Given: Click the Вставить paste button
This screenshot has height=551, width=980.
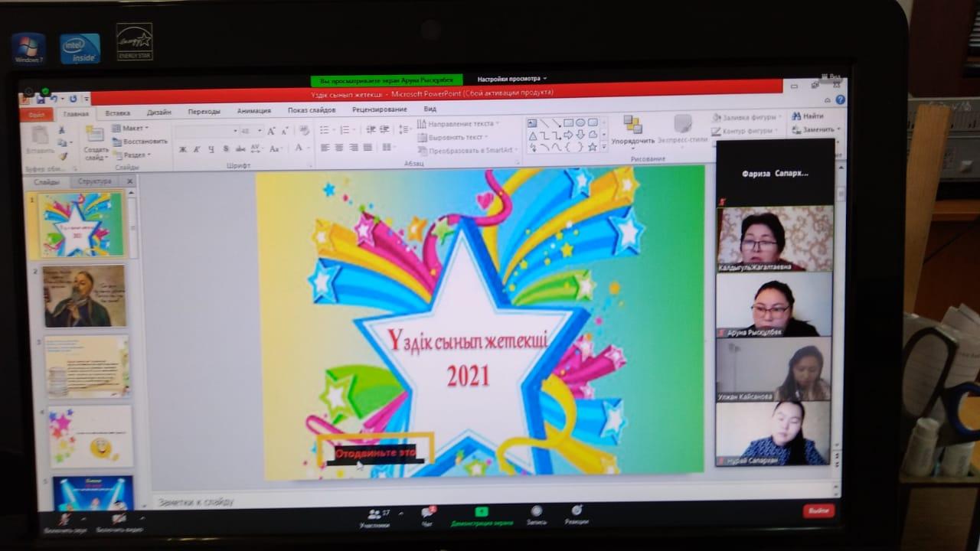Looking at the screenshot, I should tap(40, 142).
